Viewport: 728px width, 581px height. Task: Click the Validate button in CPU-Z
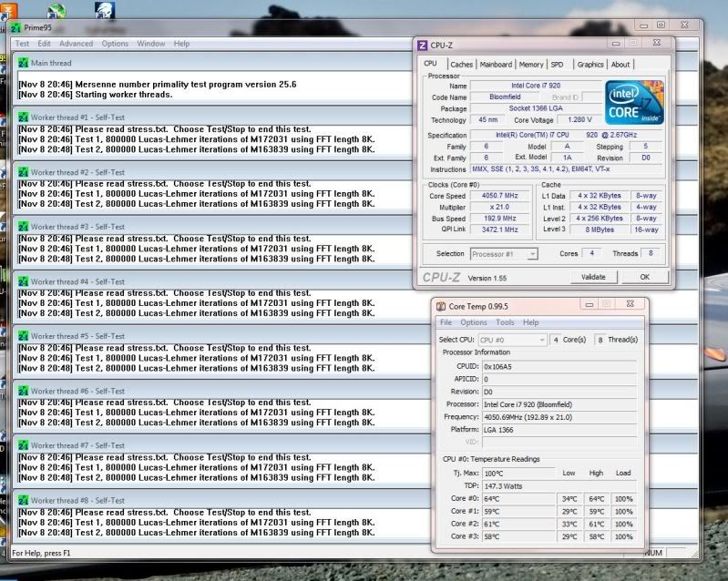(x=593, y=277)
